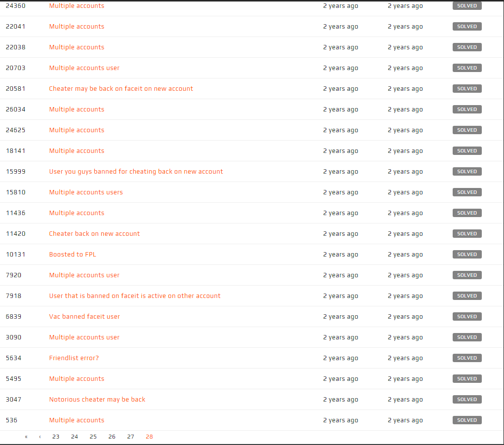Open ticket Cheater back on new account
The height and width of the screenshot is (445, 504).
click(94, 233)
